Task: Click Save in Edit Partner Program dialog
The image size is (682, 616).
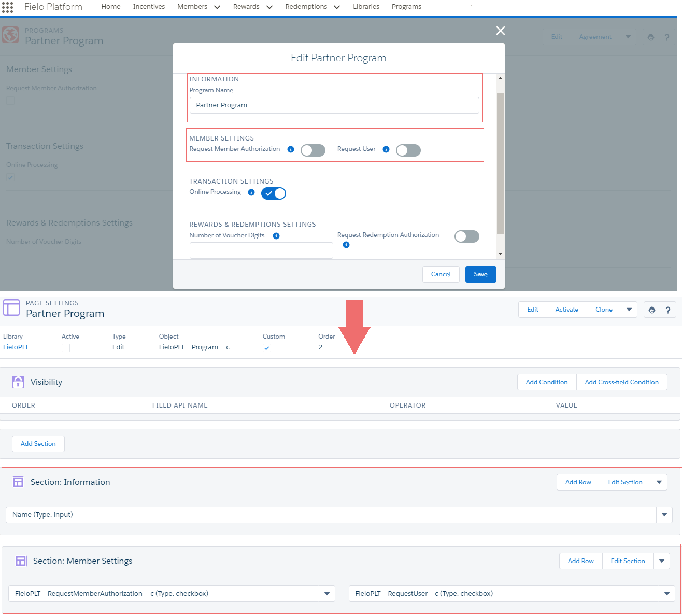Action: coord(481,274)
